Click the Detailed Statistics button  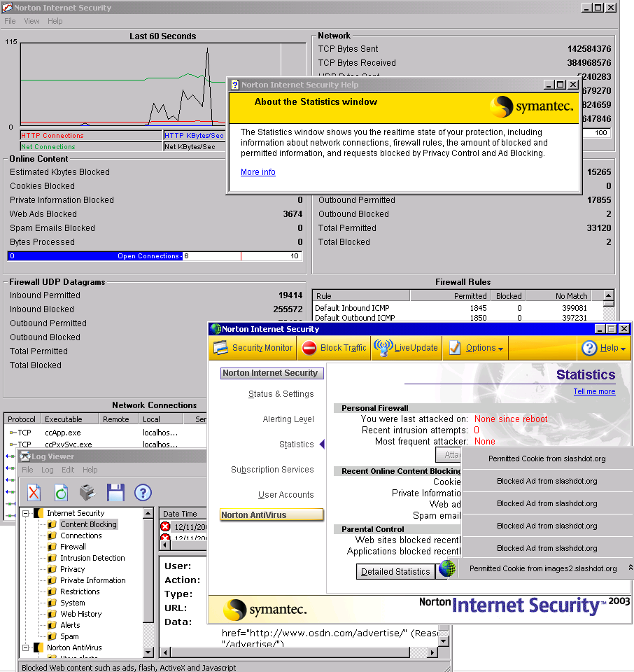tap(395, 572)
